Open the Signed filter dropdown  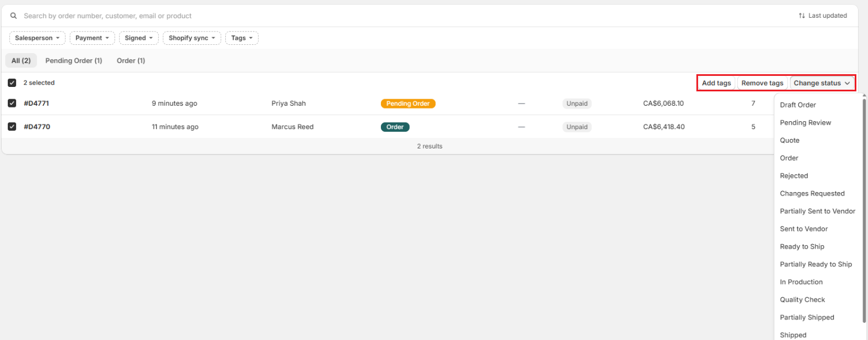point(139,38)
